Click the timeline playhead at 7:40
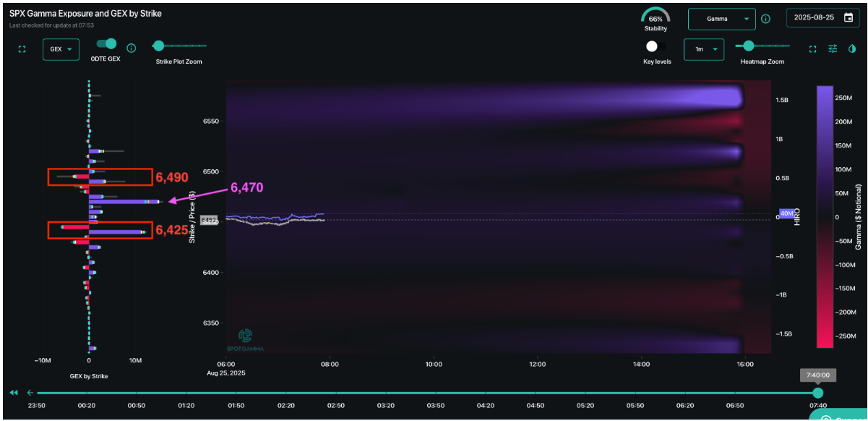Screen dimensions: 868x421 click(x=817, y=393)
